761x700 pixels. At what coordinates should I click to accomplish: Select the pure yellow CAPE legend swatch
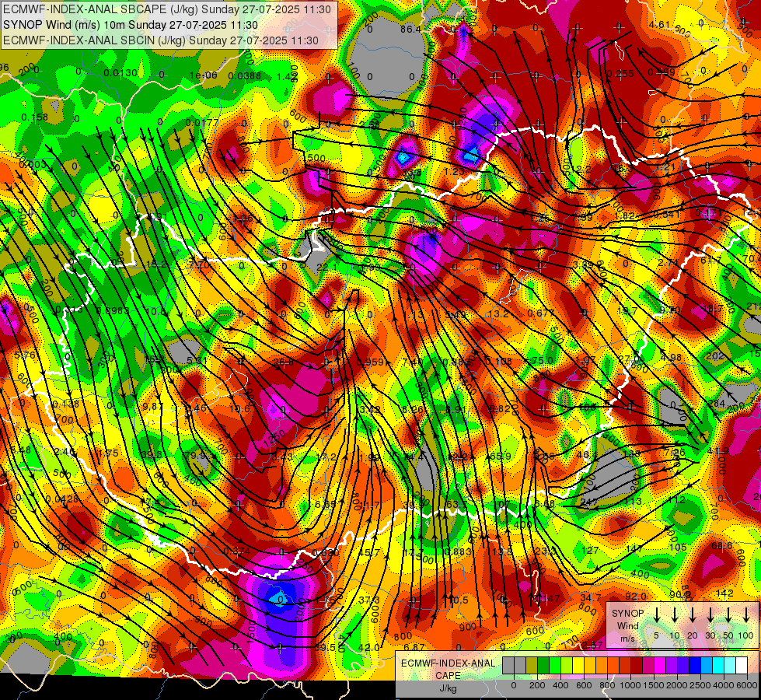pos(578,666)
